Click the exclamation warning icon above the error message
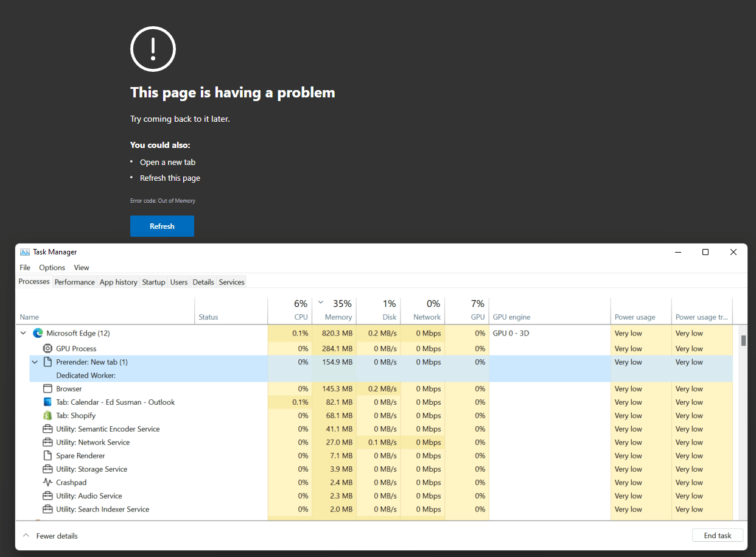 point(152,49)
